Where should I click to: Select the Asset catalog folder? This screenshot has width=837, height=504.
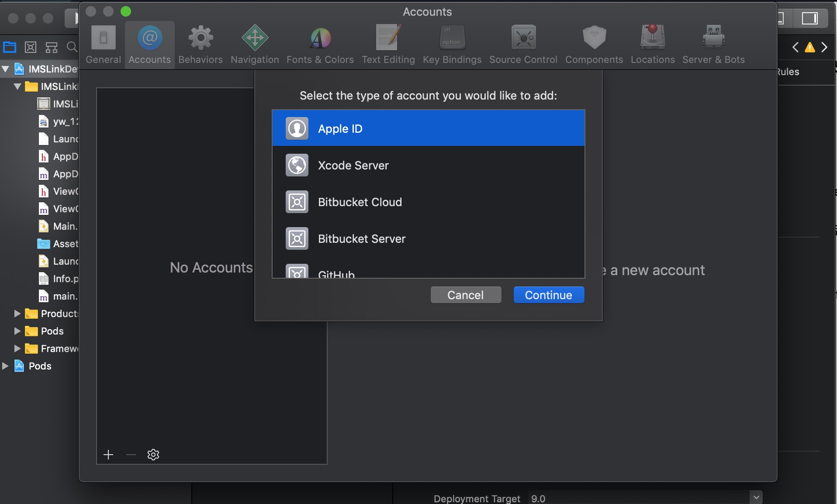(58, 244)
